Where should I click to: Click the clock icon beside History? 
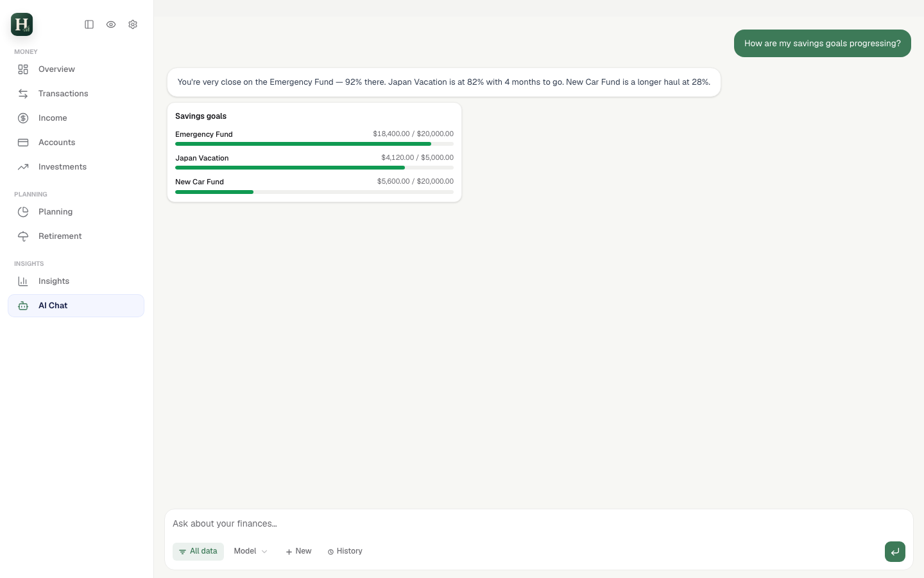point(330,552)
